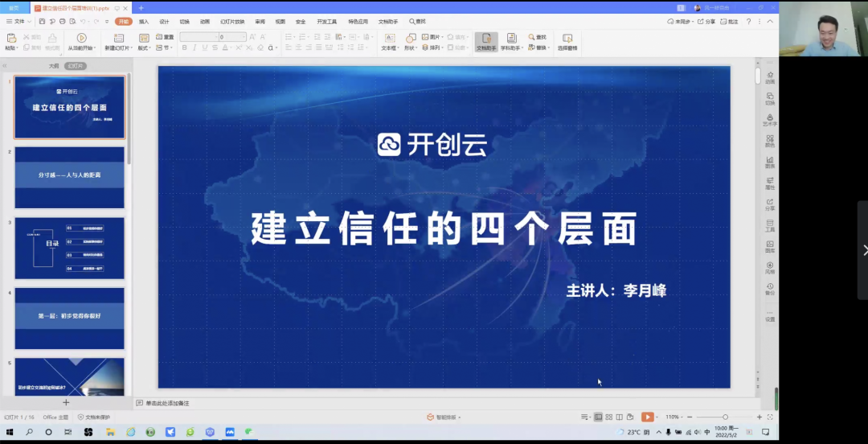Open the 学科助手 ribbon tool
Viewport: 868px width, 444px height.
(511, 42)
